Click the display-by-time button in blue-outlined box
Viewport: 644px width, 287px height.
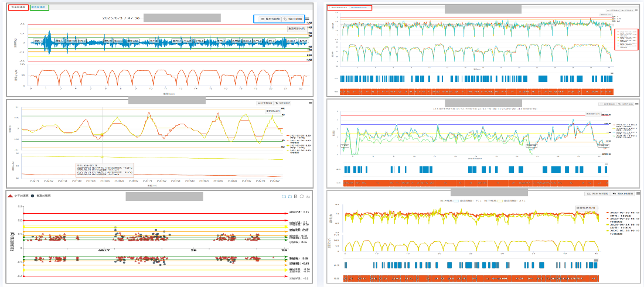click(294, 19)
